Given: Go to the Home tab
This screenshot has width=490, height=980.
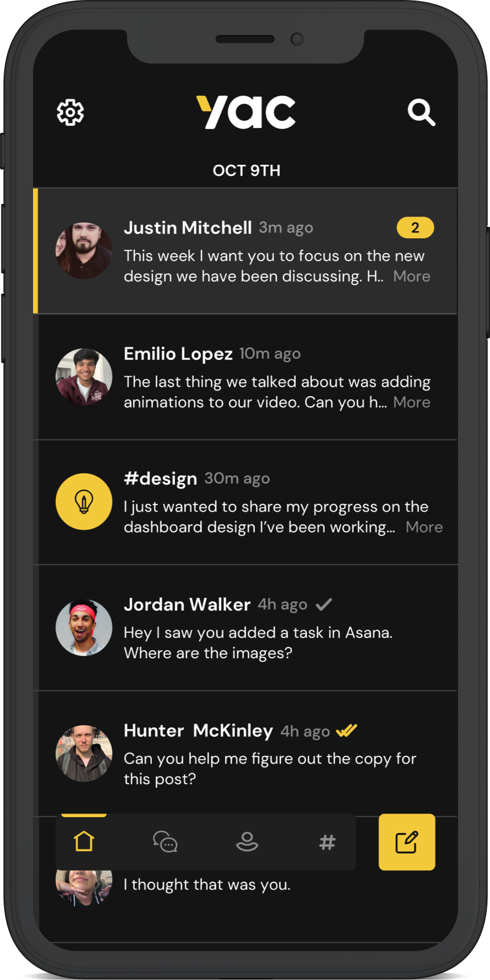Looking at the screenshot, I should point(84,842).
